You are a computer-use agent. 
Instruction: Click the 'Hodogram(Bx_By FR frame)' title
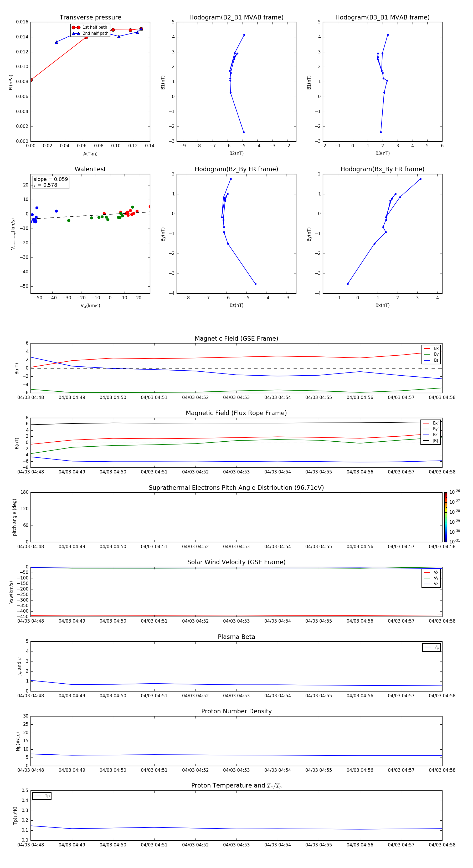coord(382,169)
